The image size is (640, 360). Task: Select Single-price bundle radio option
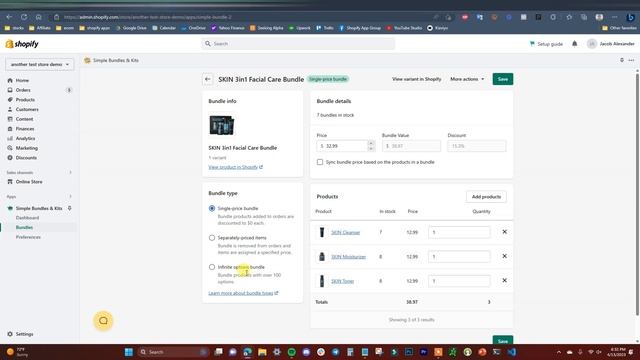click(212, 208)
